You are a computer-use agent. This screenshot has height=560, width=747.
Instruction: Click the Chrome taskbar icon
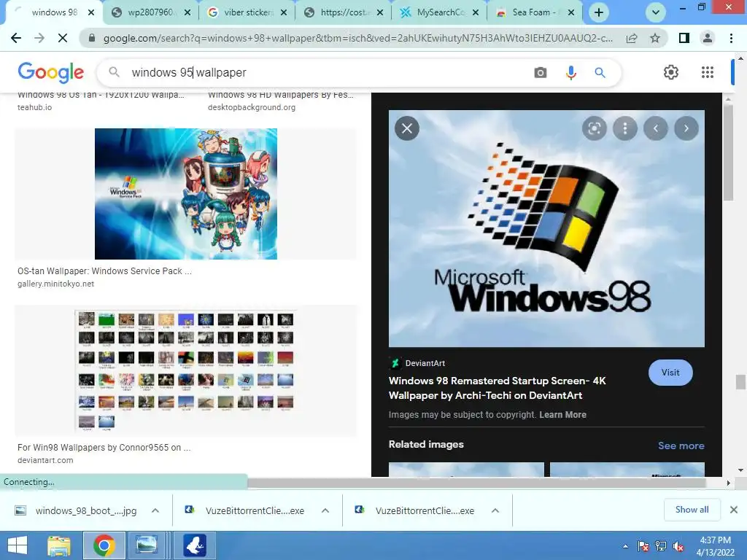pyautogui.click(x=104, y=545)
